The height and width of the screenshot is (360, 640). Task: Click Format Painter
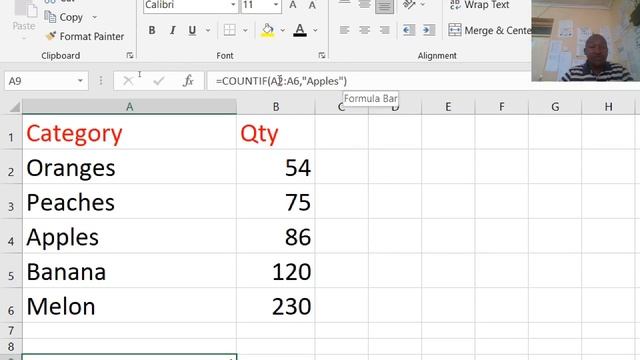[x=85, y=36]
